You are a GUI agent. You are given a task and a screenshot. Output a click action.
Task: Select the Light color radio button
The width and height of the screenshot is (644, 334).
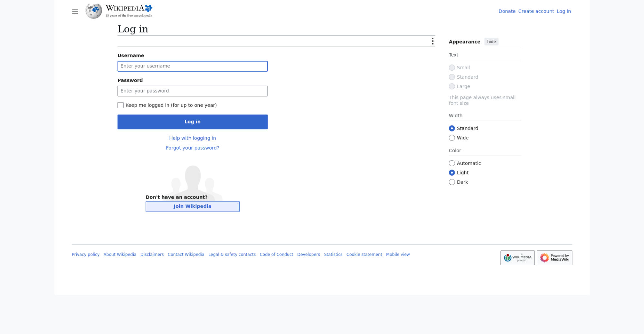click(x=452, y=172)
